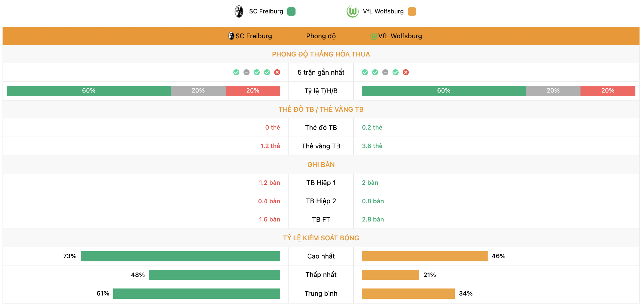
Task: Click VfL Wolfsburg's 34% average possession bar
Action: coord(408,294)
